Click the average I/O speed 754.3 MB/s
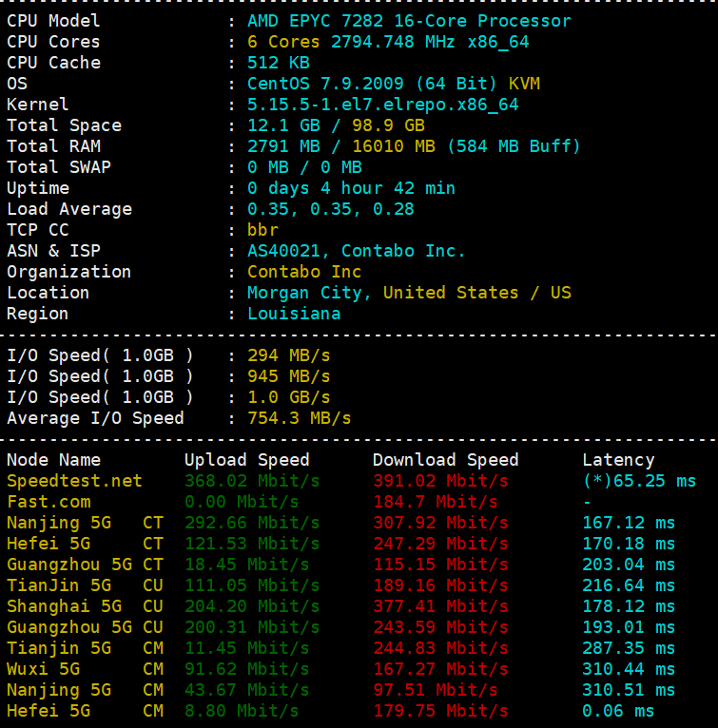The height and width of the screenshot is (728, 718). (300, 418)
